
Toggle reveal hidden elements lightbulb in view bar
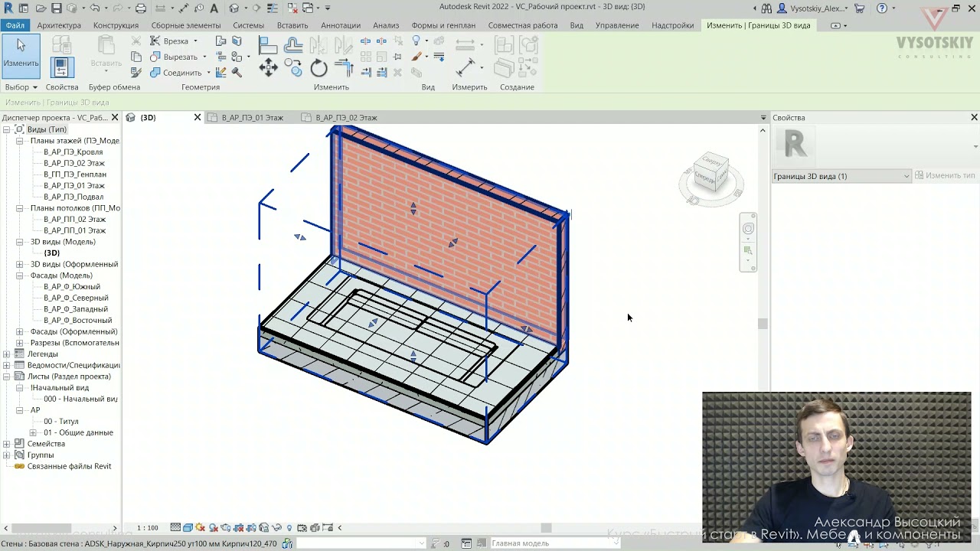[x=289, y=527]
